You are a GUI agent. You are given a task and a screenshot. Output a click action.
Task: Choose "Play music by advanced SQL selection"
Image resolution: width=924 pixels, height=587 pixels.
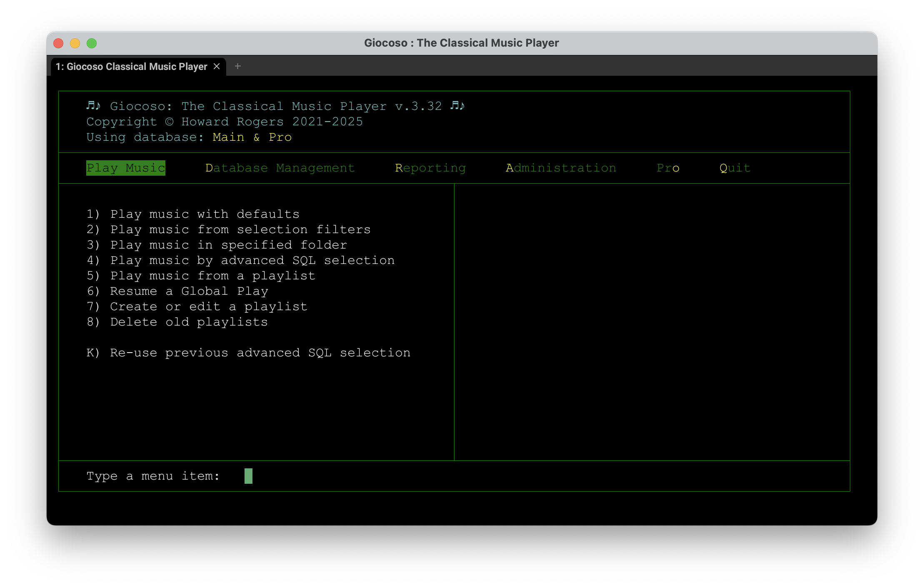[240, 260]
